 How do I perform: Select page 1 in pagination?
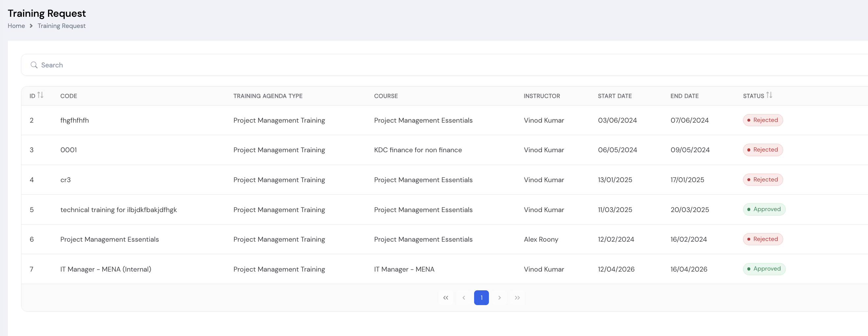[481, 298]
